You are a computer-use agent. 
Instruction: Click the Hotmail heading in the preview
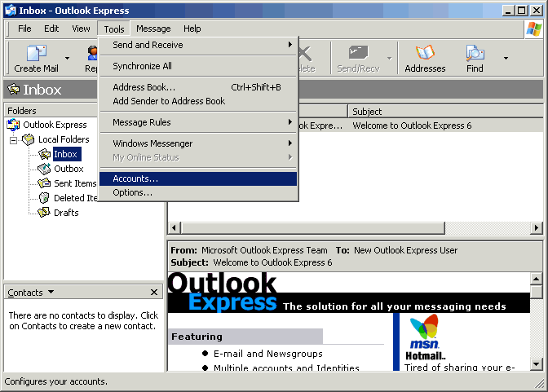(426, 356)
